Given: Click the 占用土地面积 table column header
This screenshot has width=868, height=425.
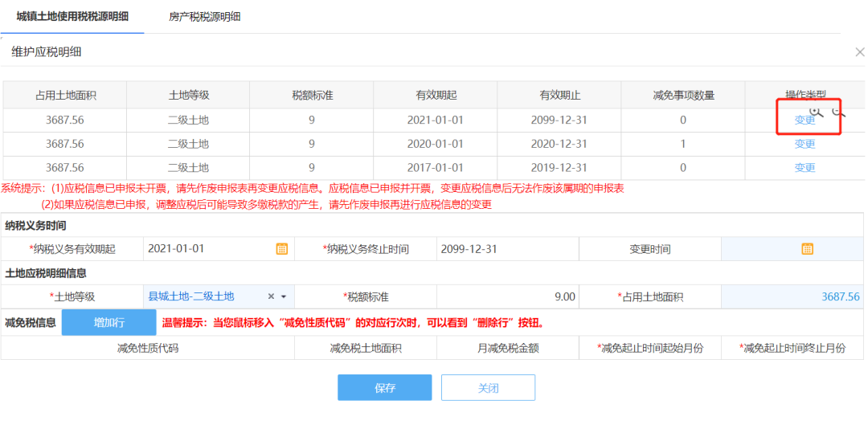Looking at the screenshot, I should pyautogui.click(x=65, y=95).
